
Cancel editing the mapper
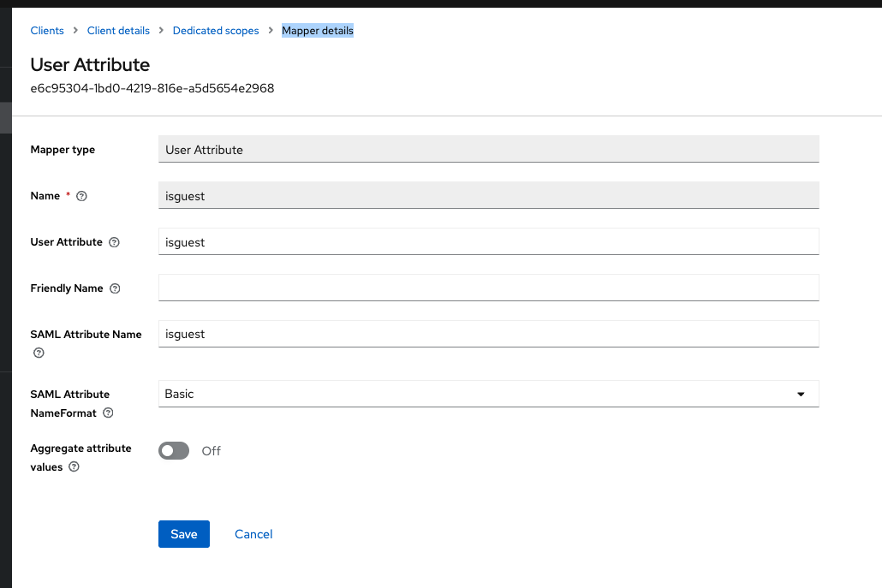[x=253, y=534]
